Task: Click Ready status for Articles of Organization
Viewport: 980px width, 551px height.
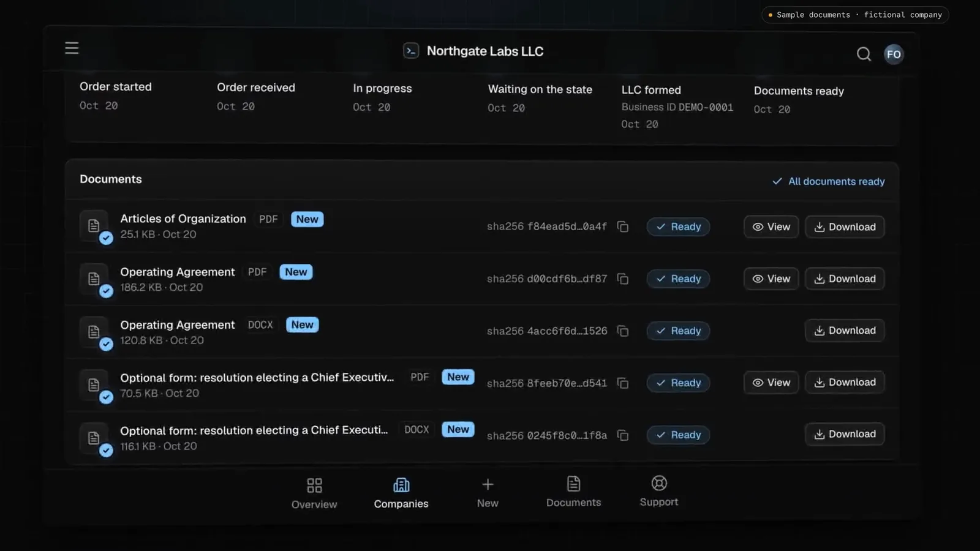Action: (678, 227)
